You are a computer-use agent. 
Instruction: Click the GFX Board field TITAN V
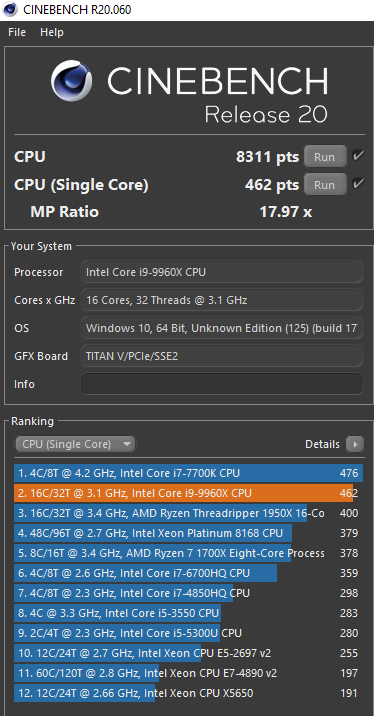222,356
